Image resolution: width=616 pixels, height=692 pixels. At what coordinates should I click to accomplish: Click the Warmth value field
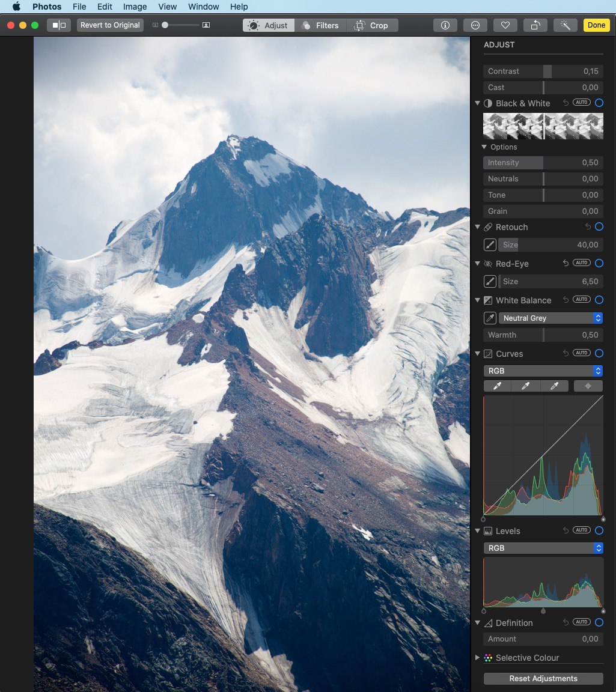tap(590, 335)
